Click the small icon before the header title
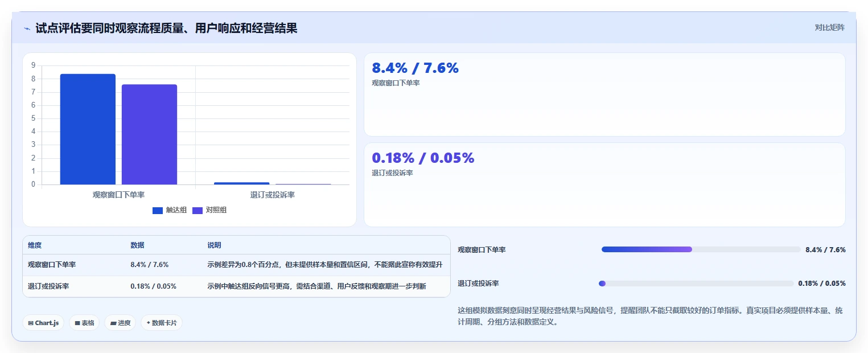 [27, 28]
